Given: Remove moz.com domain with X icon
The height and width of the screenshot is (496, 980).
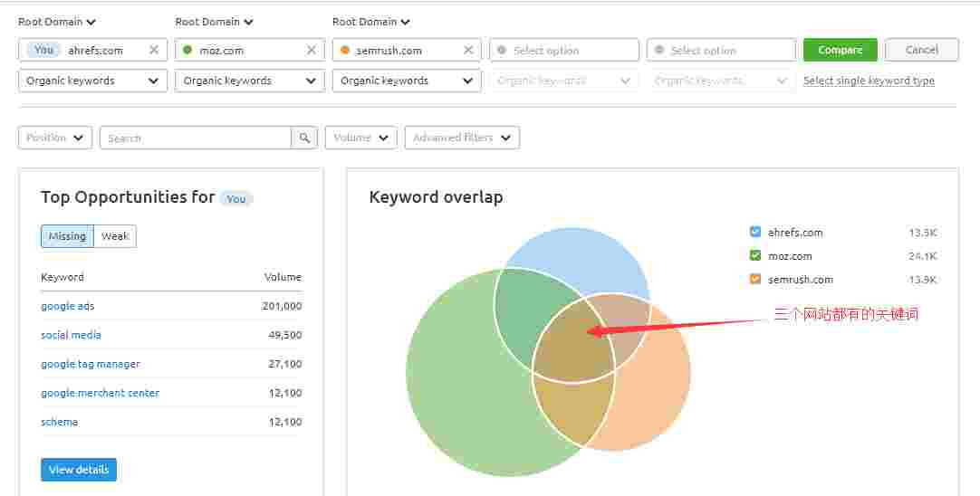Looking at the screenshot, I should (x=312, y=51).
